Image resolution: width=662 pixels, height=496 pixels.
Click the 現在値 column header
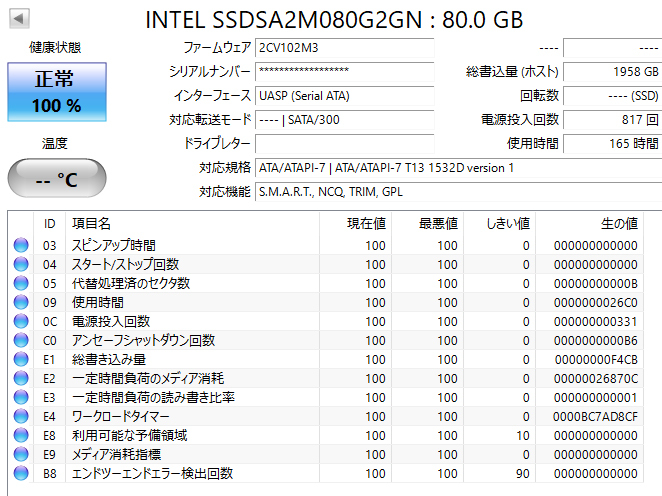[x=355, y=223]
